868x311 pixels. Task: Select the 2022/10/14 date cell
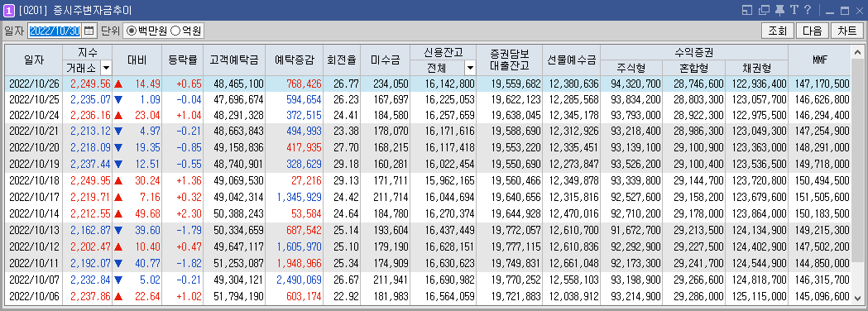click(x=34, y=213)
